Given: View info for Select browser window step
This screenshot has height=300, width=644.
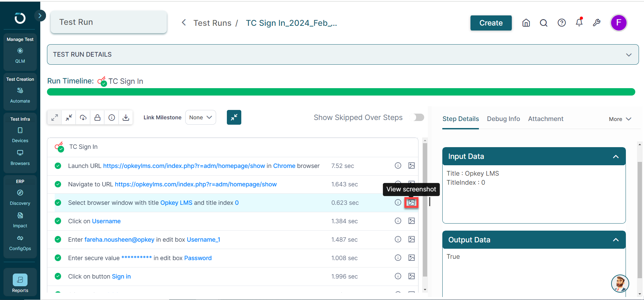Looking at the screenshot, I should pos(398,202).
